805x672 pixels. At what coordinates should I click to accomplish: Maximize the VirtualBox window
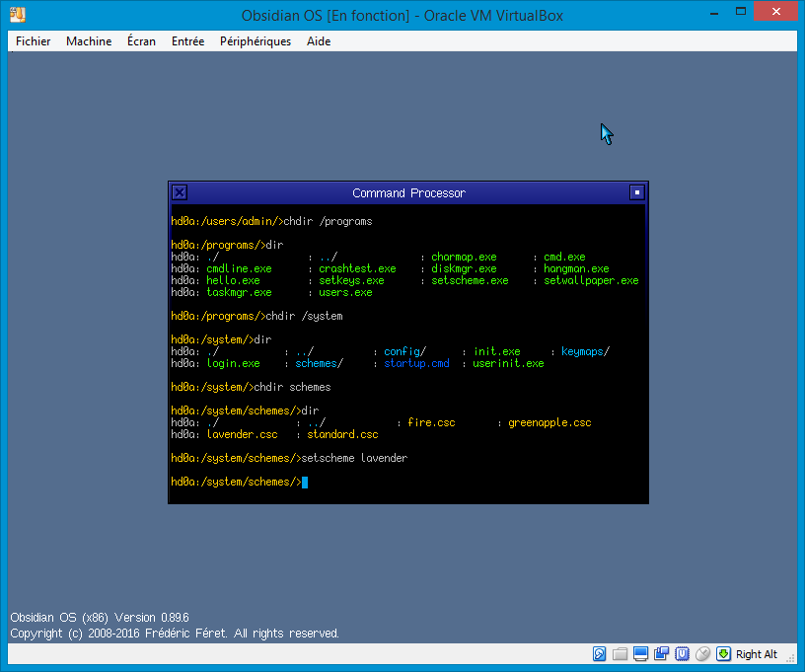(x=741, y=11)
